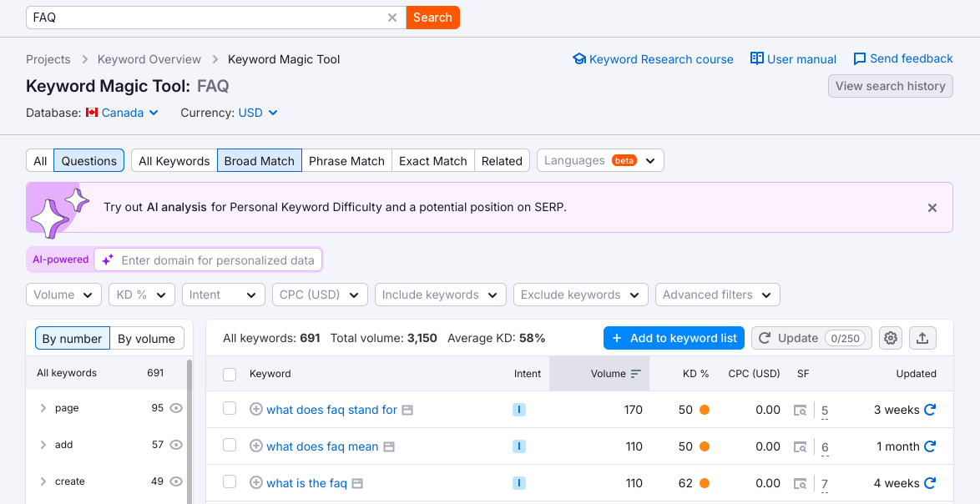Image resolution: width=980 pixels, height=504 pixels.
Task: Open the table settings gear icon
Action: point(890,338)
